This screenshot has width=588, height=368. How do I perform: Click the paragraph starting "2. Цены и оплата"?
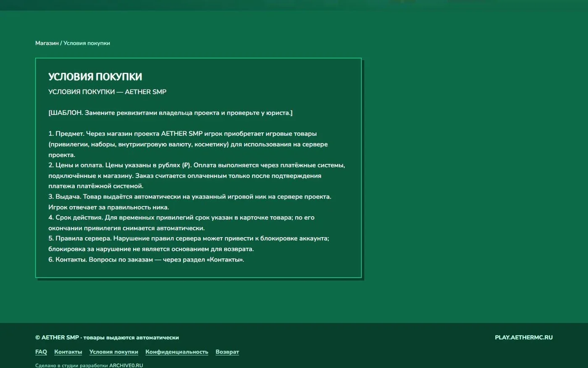click(197, 175)
